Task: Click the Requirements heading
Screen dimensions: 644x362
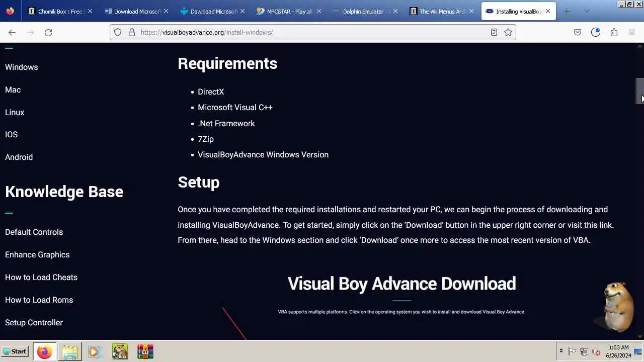Action: pyautogui.click(x=227, y=63)
